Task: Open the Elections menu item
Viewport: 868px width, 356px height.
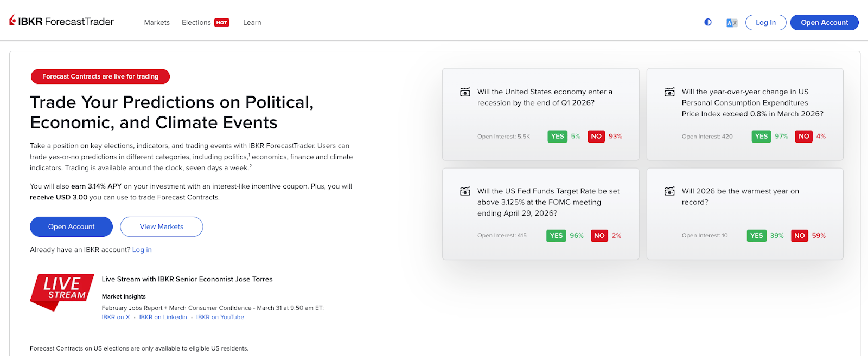Action: (196, 23)
